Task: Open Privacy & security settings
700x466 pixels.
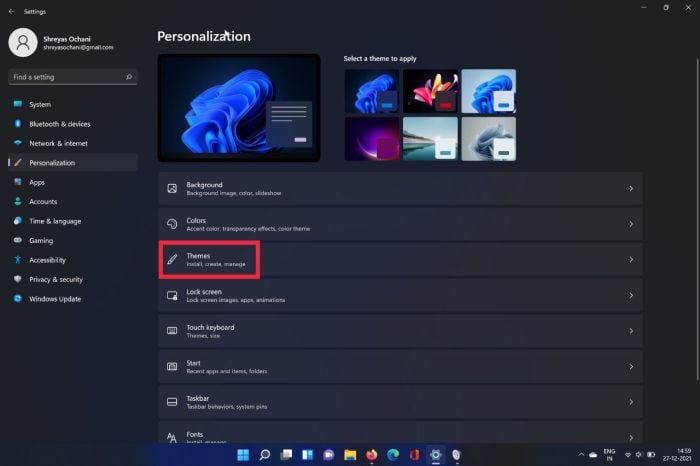Action: [x=73, y=279]
